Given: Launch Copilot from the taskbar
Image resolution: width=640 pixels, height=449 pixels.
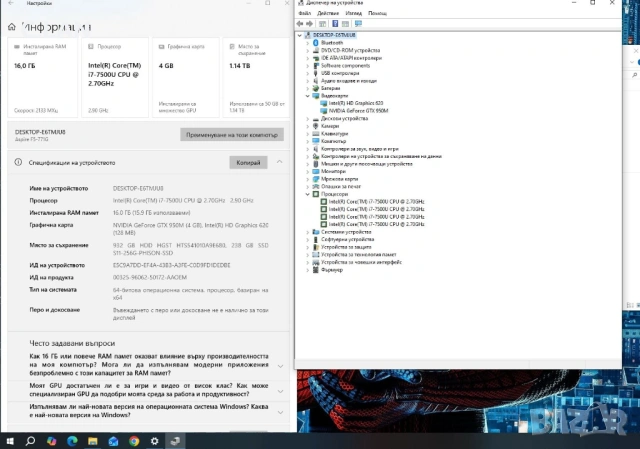Looking at the screenshot, I should 51,441.
